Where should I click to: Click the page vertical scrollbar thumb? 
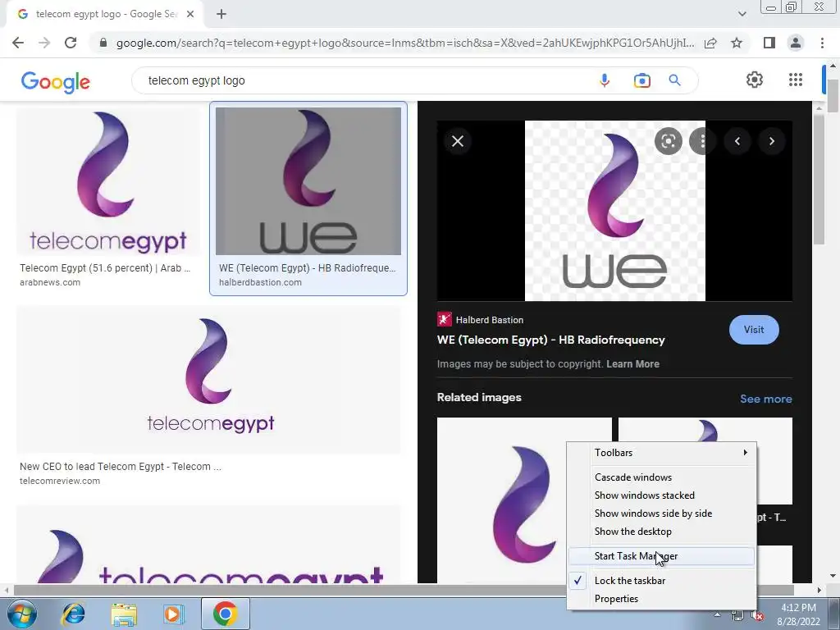[833, 95]
